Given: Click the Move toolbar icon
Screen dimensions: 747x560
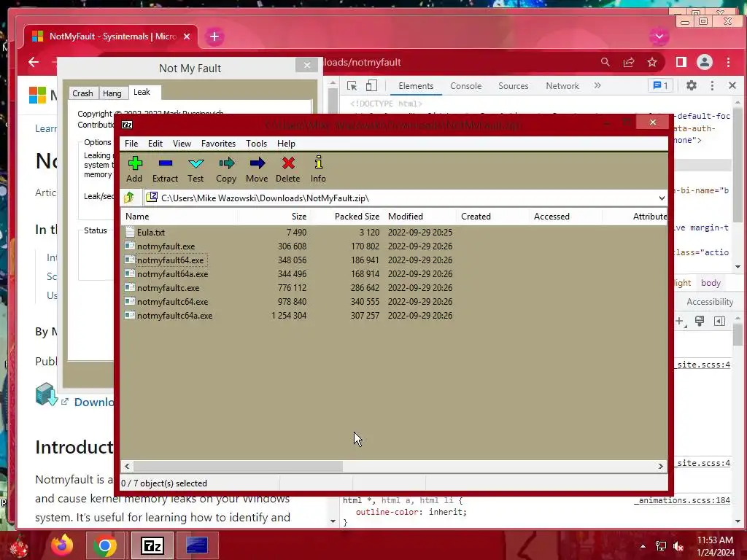Looking at the screenshot, I should (257, 169).
